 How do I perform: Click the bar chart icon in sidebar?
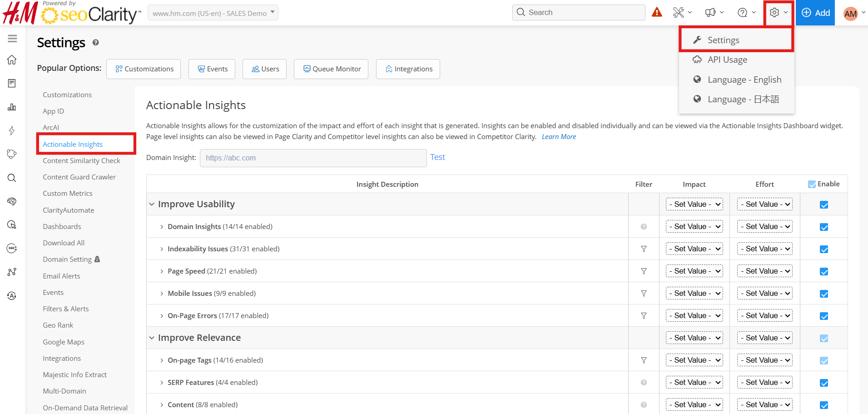tap(12, 107)
